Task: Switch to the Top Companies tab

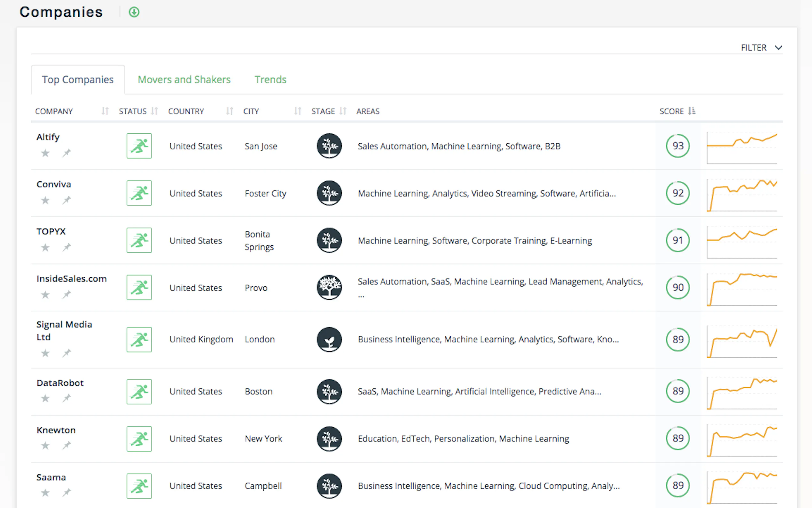Action: [78, 80]
